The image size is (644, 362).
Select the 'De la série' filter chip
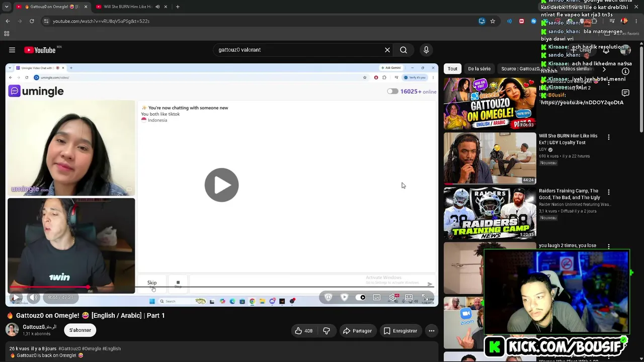[479, 69]
